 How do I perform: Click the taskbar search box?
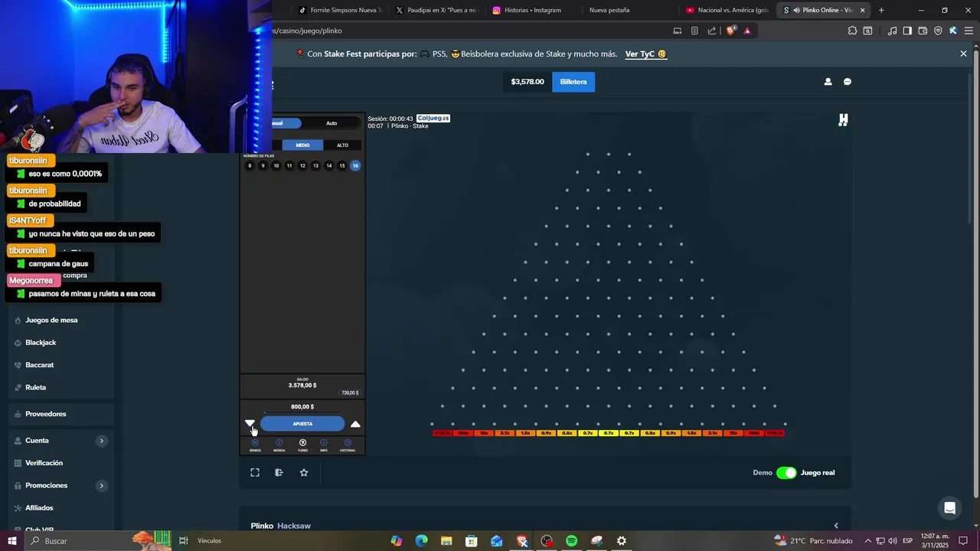(79, 541)
